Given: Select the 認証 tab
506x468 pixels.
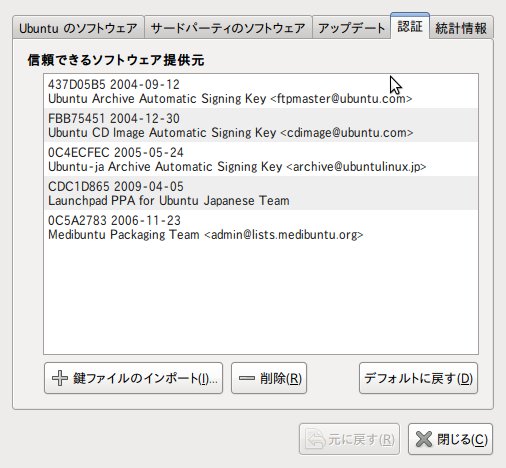Looking at the screenshot, I should coord(410,26).
